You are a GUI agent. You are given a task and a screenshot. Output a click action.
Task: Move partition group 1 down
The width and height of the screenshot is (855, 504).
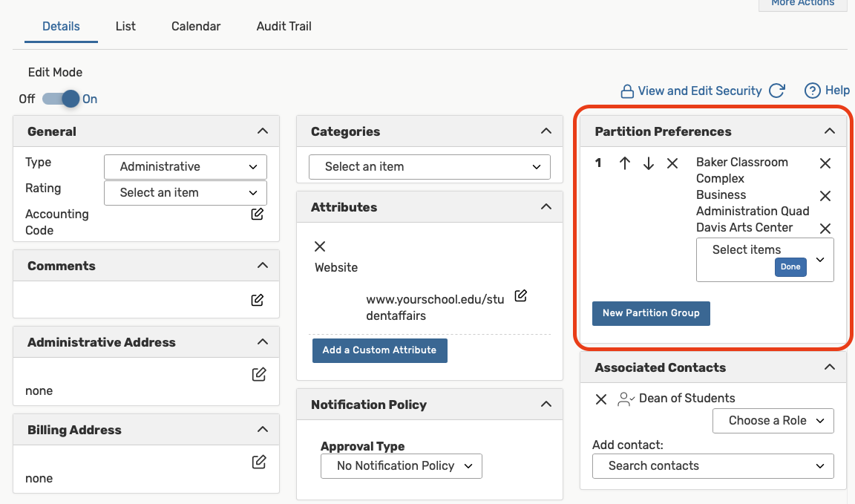pos(649,163)
